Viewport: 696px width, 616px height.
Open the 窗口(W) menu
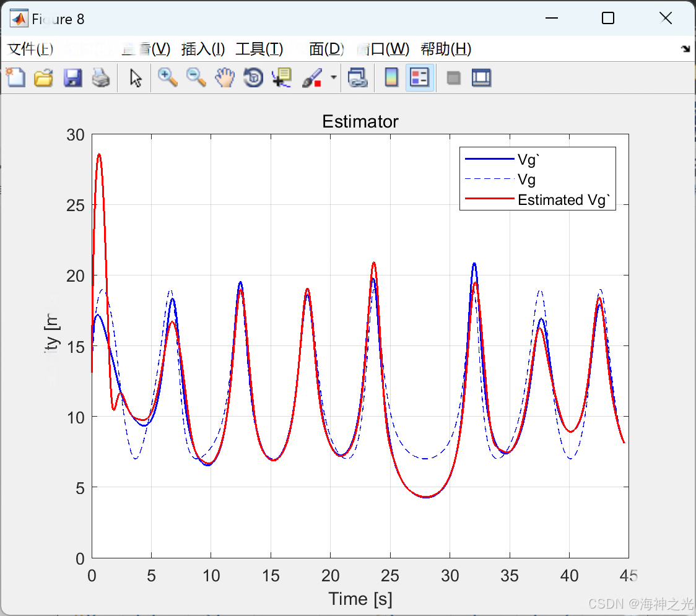(383, 49)
